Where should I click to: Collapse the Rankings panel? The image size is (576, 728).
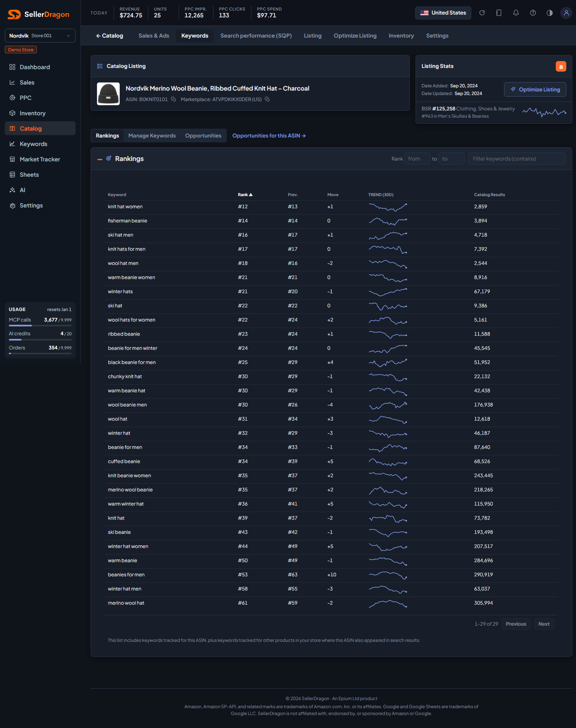[100, 159]
